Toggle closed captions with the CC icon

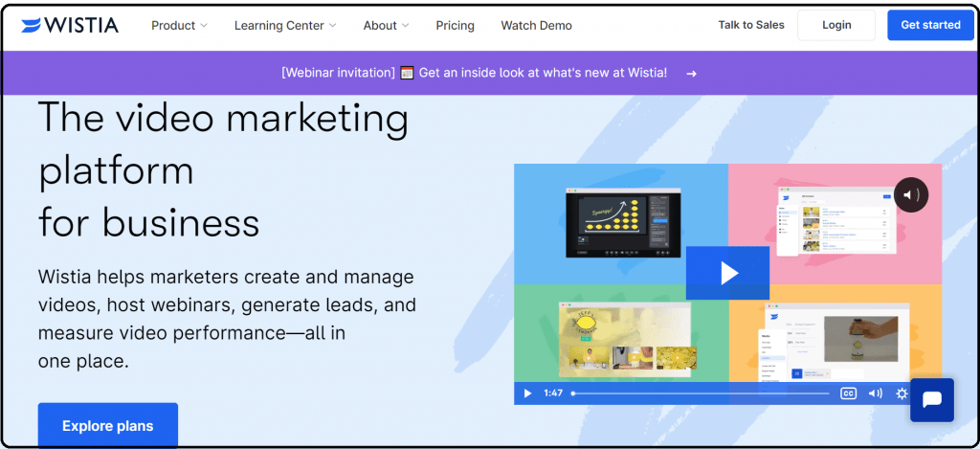click(x=848, y=393)
